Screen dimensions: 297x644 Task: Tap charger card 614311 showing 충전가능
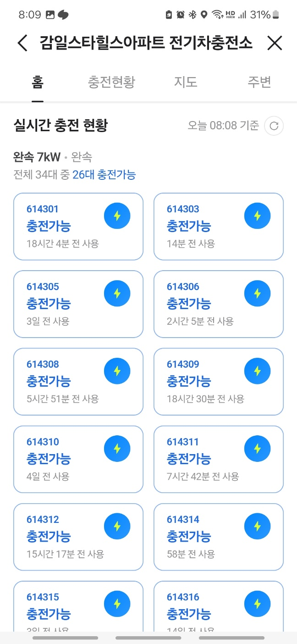pos(218,459)
